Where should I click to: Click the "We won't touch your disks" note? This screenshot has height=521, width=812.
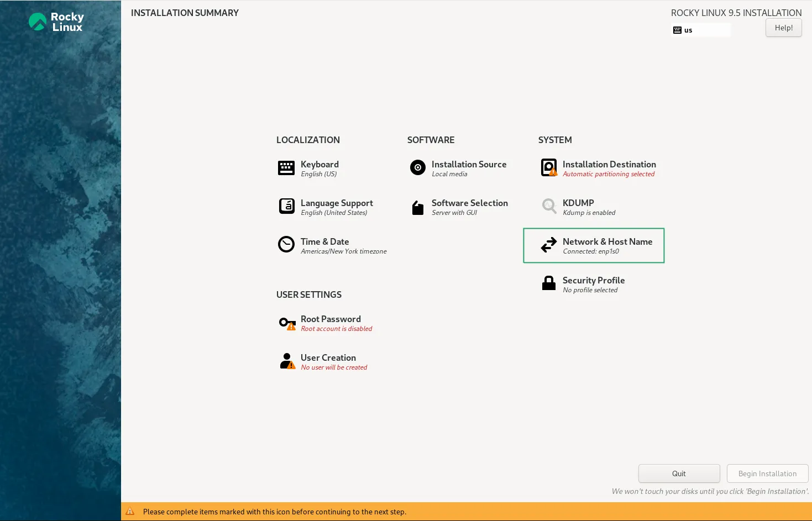pos(710,491)
